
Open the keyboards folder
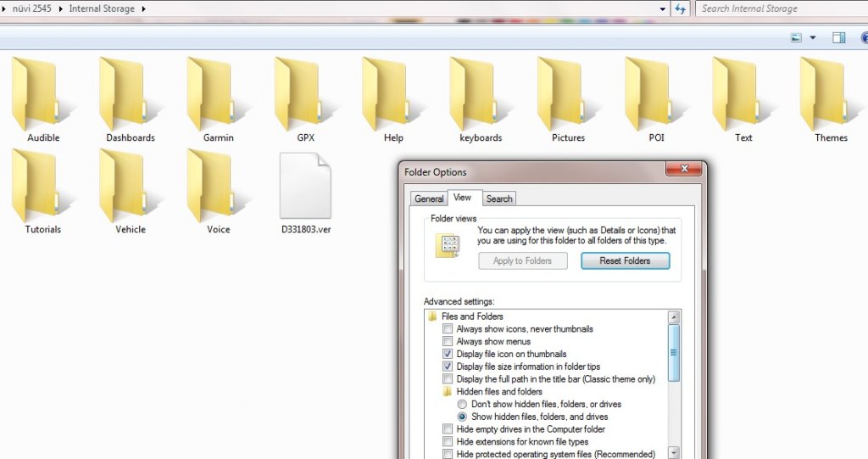(x=481, y=100)
